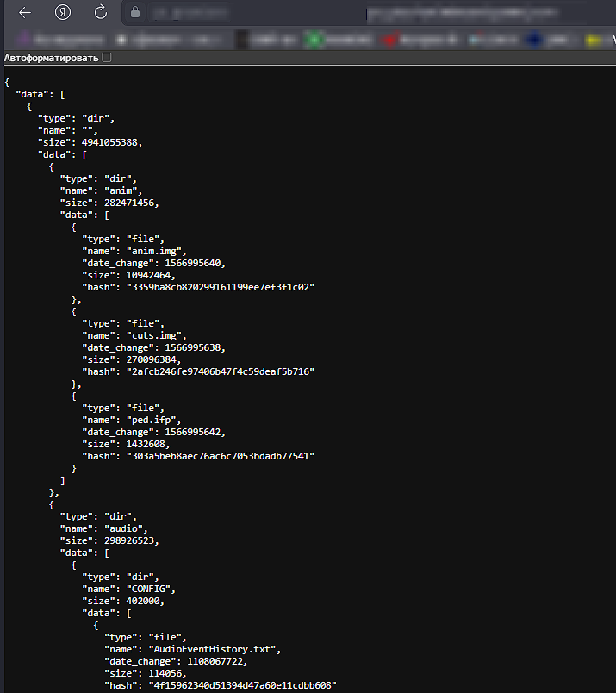This screenshot has width=616, height=693.
Task: Open the blue-icon bookmark in bookmarks bar
Action: (534, 39)
